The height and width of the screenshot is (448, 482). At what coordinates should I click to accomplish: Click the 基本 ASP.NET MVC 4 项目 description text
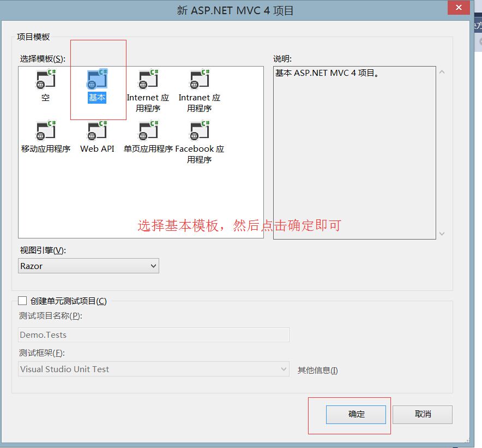(x=327, y=73)
